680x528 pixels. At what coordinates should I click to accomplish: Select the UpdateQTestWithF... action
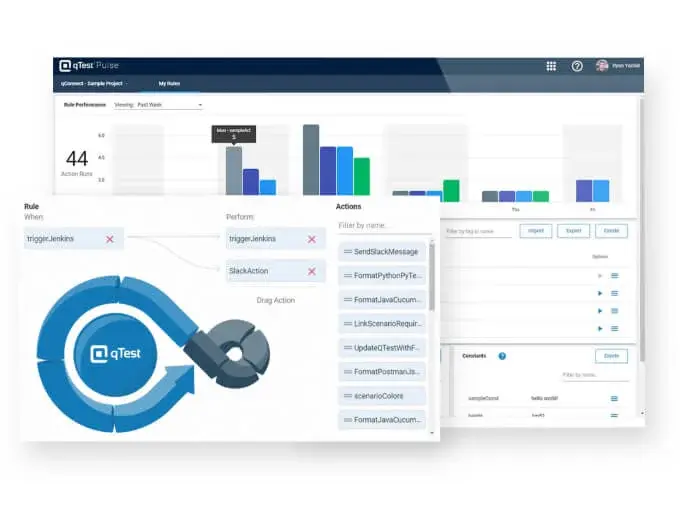pos(382,348)
